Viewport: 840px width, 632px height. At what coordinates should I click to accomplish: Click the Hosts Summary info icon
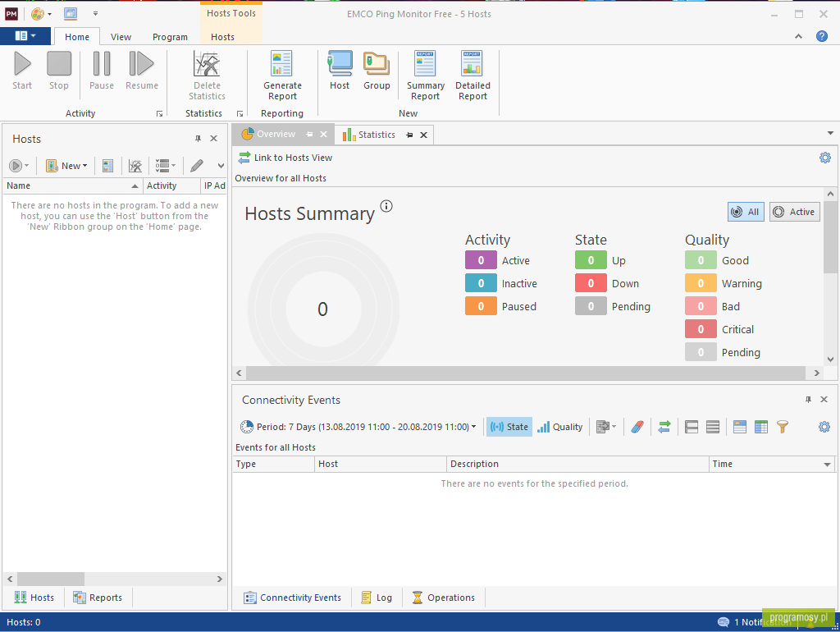click(x=386, y=206)
